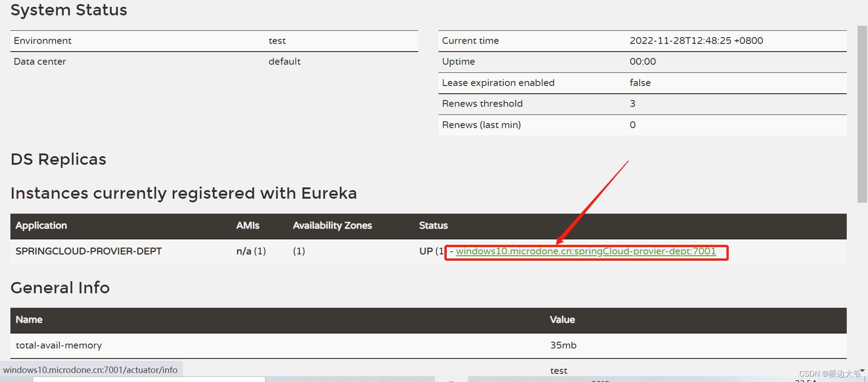Image resolution: width=868 pixels, height=382 pixels.
Task: Click the Renews threshold value 3
Action: tap(632, 104)
